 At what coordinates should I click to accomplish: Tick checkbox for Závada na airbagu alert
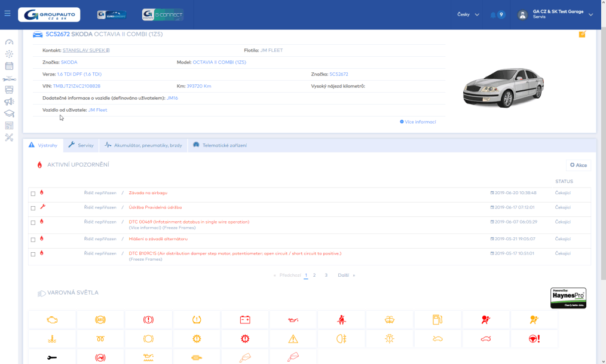pyautogui.click(x=33, y=194)
